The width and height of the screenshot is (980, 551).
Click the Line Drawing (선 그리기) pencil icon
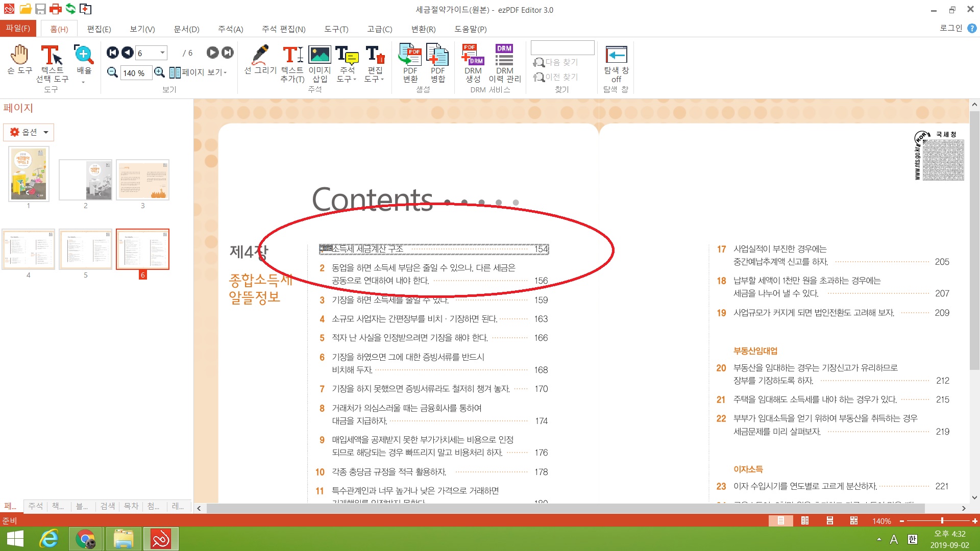260,54
